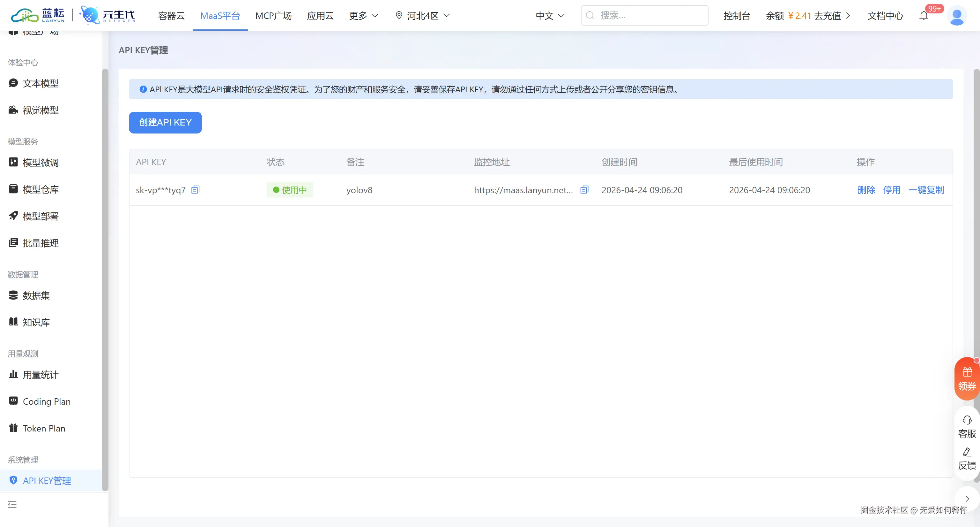
Task: Open the 知识库 knowledge base page
Action: click(36, 322)
